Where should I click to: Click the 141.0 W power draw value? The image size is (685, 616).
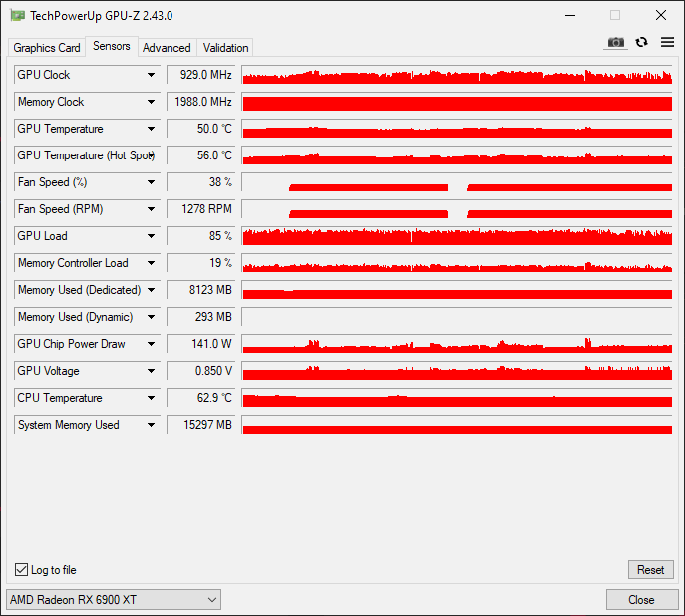(201, 344)
